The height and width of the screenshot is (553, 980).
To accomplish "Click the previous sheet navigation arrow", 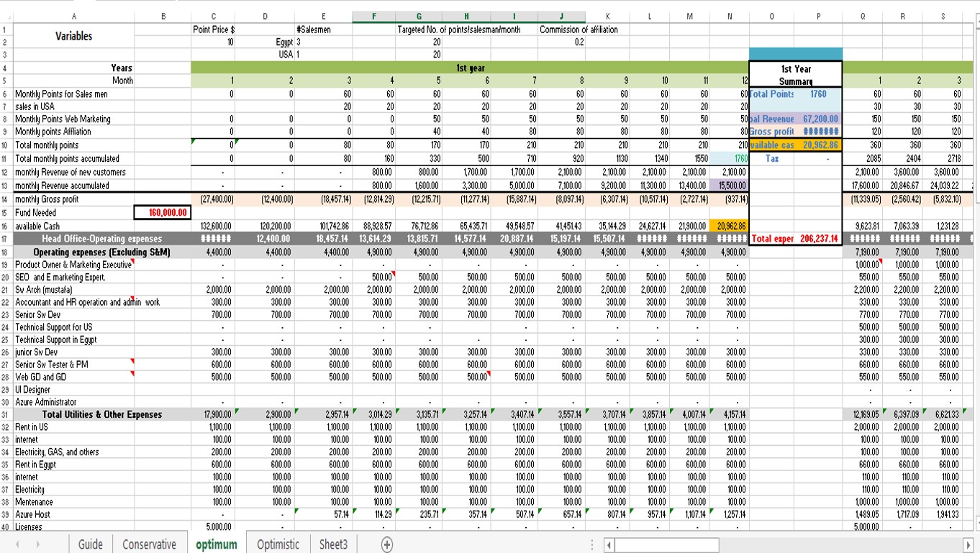I will coord(16,544).
